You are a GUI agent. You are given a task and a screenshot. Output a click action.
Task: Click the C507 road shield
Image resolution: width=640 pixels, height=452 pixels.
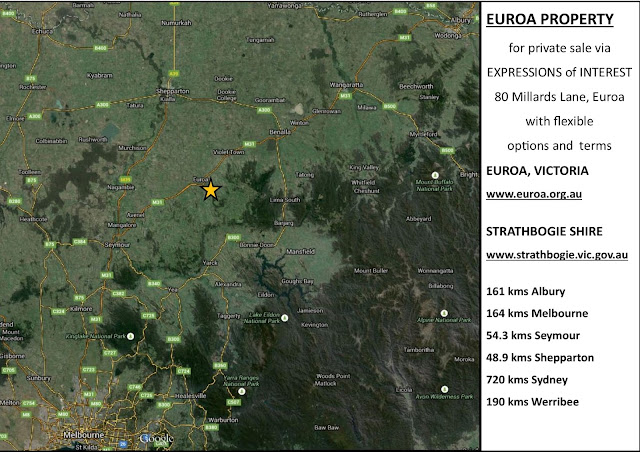pos(234,402)
